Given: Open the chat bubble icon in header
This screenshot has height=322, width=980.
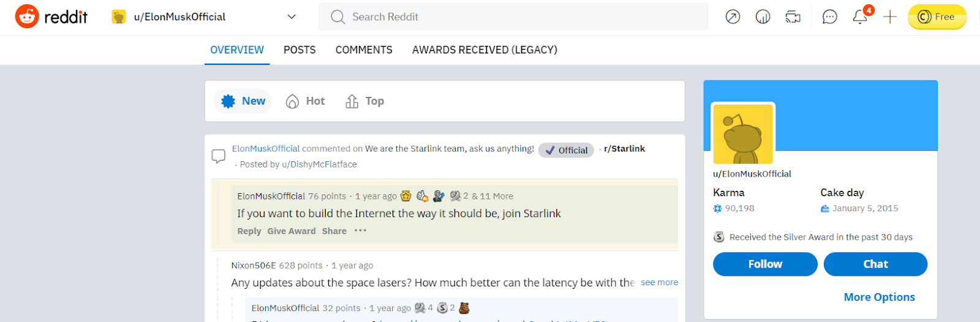Looking at the screenshot, I should [829, 17].
